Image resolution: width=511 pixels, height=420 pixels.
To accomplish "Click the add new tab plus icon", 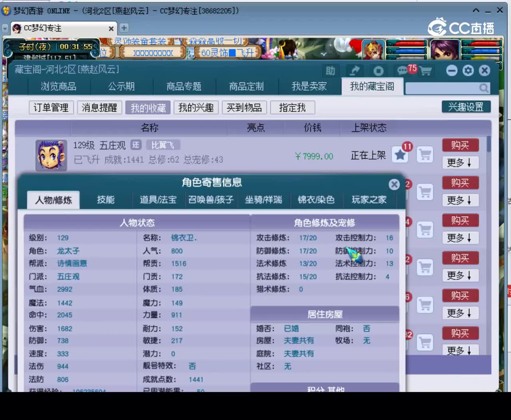I will point(124,28).
